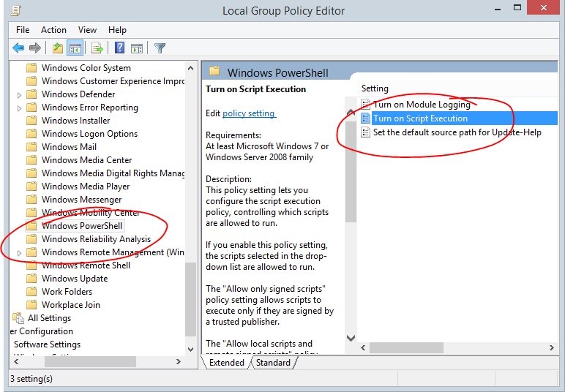565x392 pixels.
Task: Select Windows Mobility Center folder
Action: (x=91, y=213)
